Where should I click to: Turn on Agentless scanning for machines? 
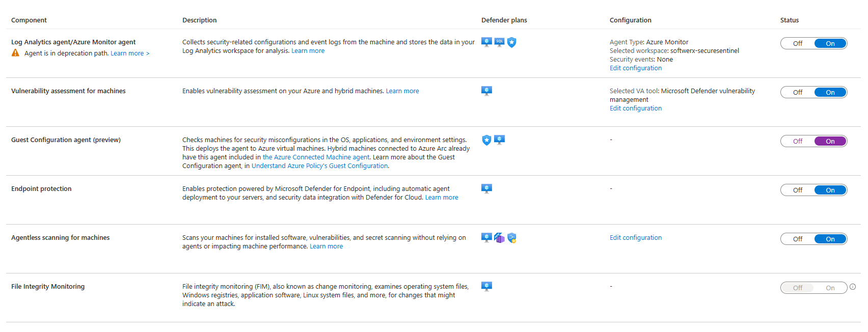tap(830, 239)
